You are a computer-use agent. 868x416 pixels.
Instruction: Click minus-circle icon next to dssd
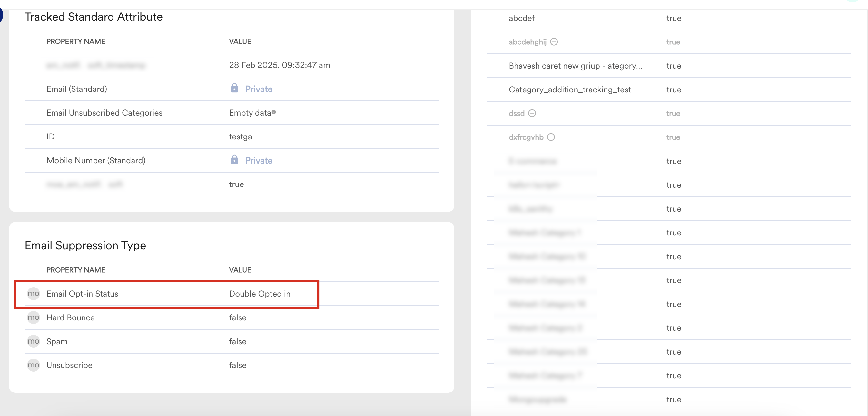[x=532, y=113]
